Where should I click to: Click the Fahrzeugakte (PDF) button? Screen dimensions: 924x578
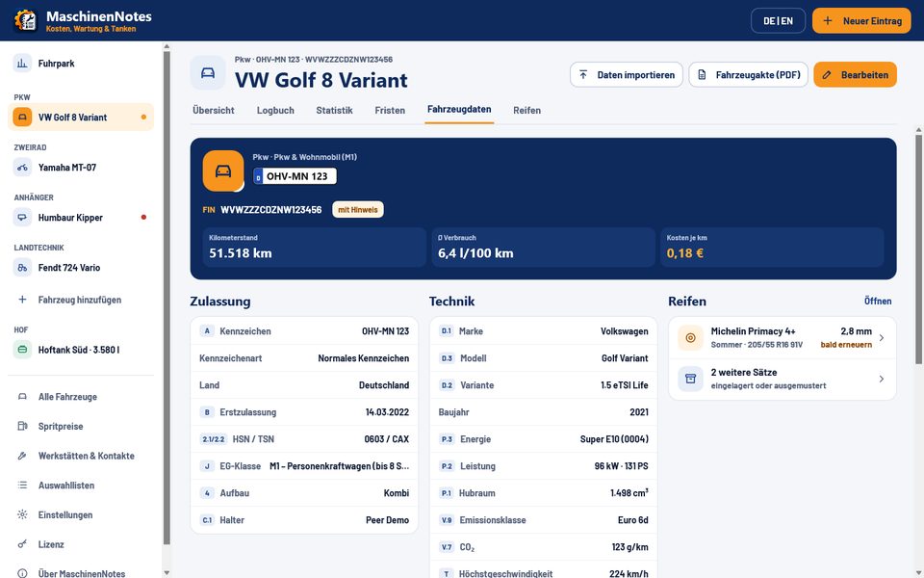(749, 75)
